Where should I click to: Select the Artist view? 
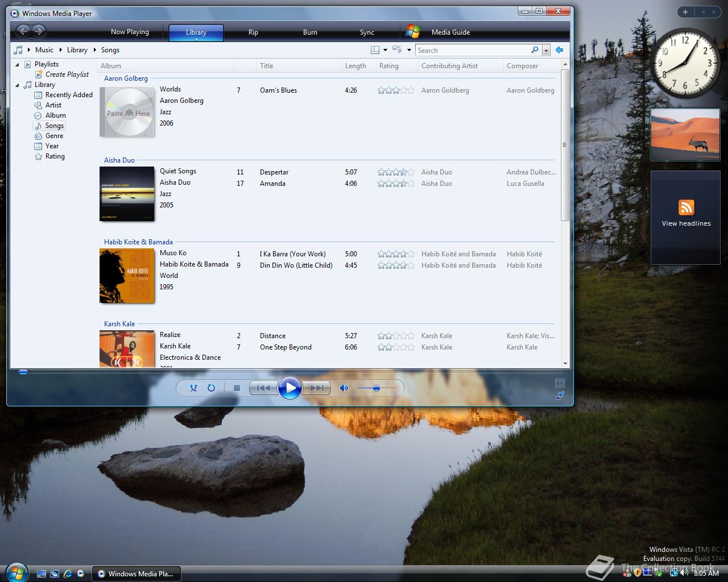(53, 105)
